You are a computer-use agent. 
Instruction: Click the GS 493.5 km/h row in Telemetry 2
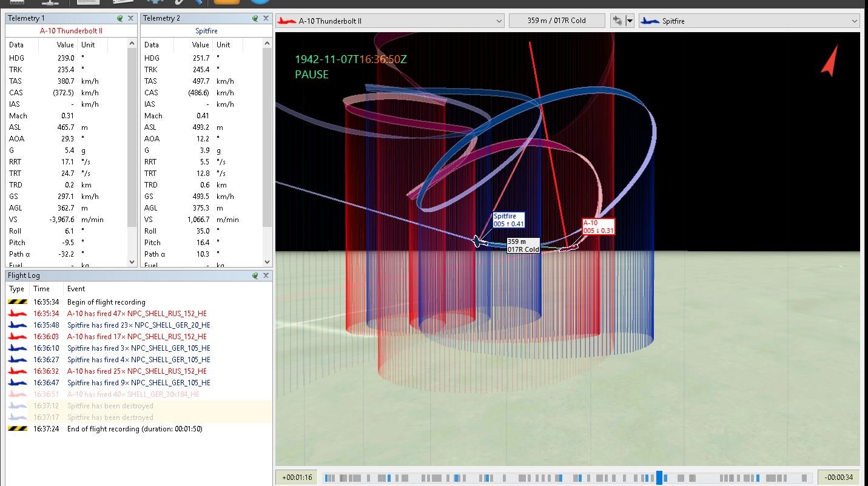(x=202, y=197)
